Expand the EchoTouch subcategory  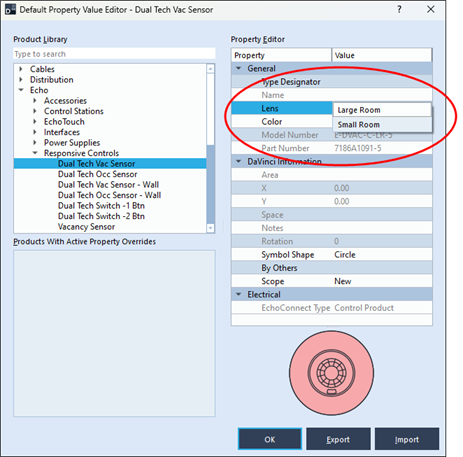[35, 122]
